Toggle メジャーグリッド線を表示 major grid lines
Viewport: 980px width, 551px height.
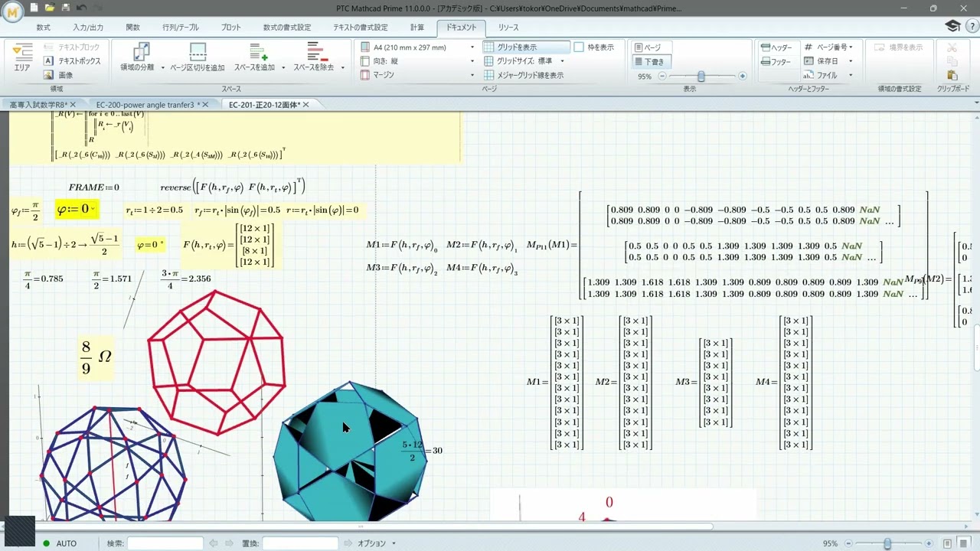(x=524, y=75)
